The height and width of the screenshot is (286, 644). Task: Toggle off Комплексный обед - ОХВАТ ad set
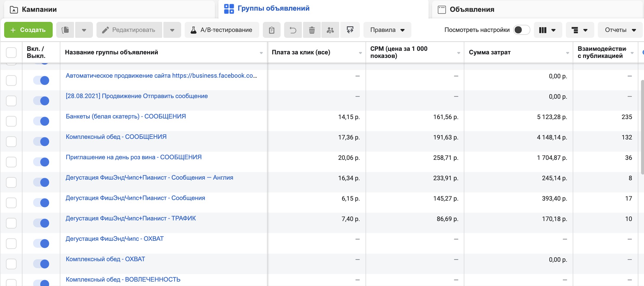click(41, 264)
